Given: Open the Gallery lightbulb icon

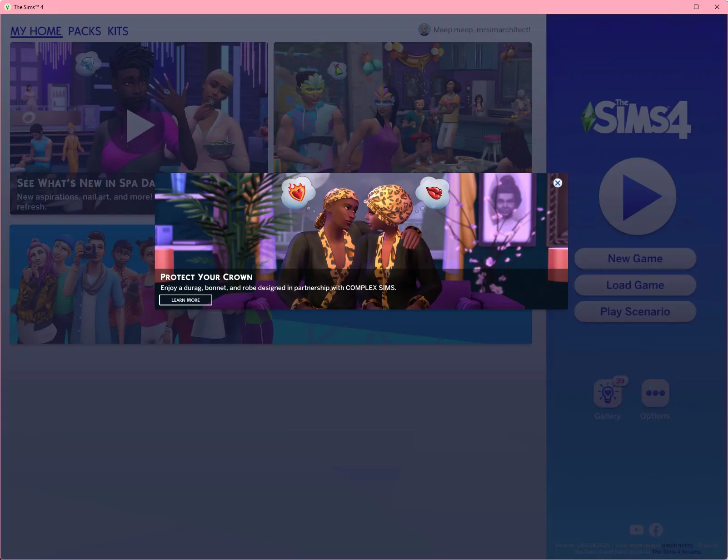Looking at the screenshot, I should click(608, 393).
